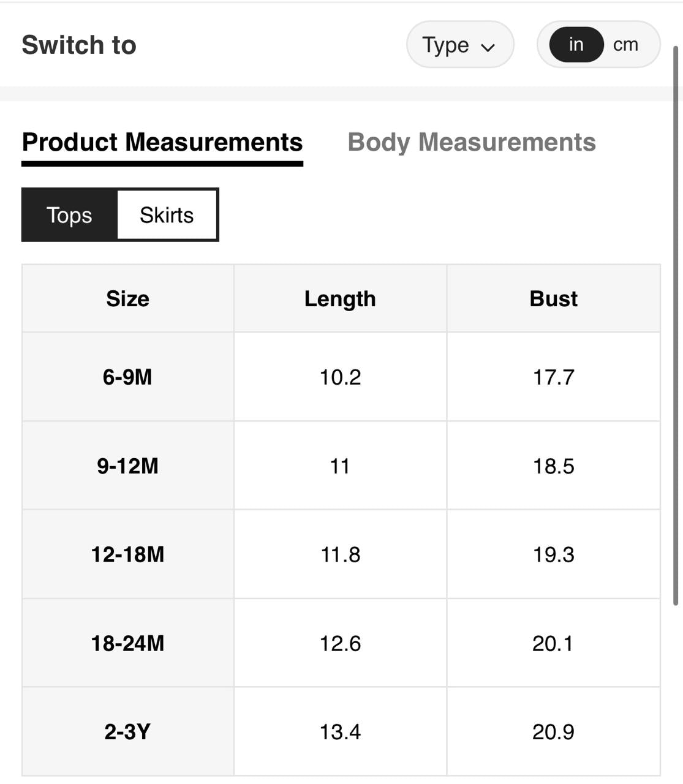Open the Type dropdown

coord(459,45)
